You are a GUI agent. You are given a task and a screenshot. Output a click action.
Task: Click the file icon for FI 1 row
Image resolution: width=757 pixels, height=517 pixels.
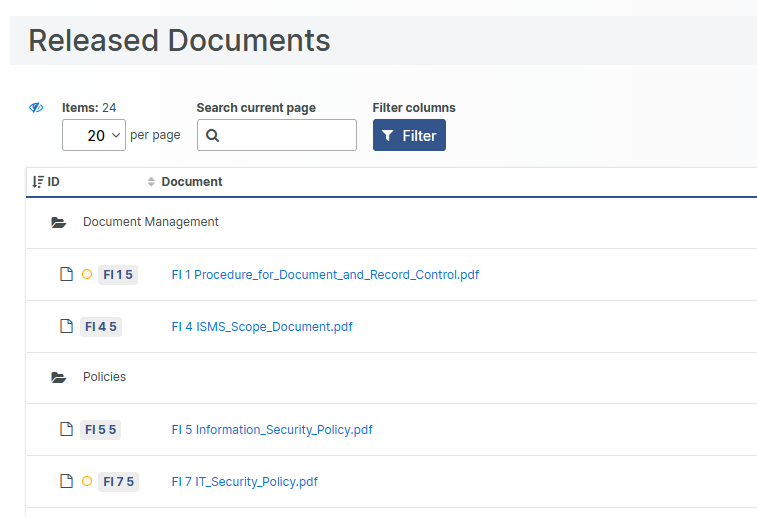pyautogui.click(x=66, y=274)
